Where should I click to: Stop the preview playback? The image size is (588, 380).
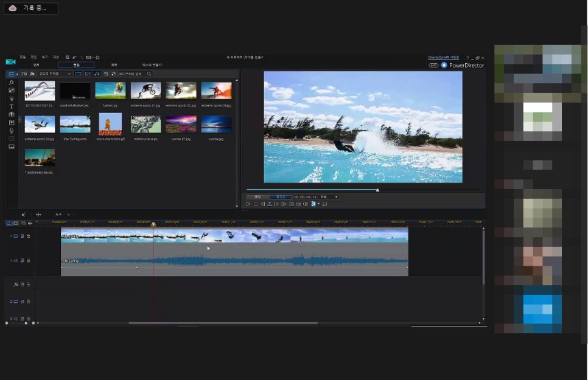pos(256,204)
